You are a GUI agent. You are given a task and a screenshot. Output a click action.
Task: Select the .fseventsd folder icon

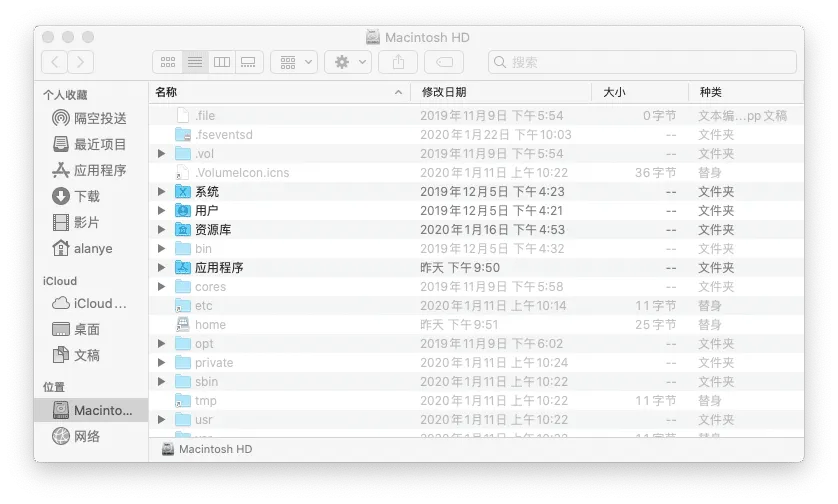click(183, 135)
